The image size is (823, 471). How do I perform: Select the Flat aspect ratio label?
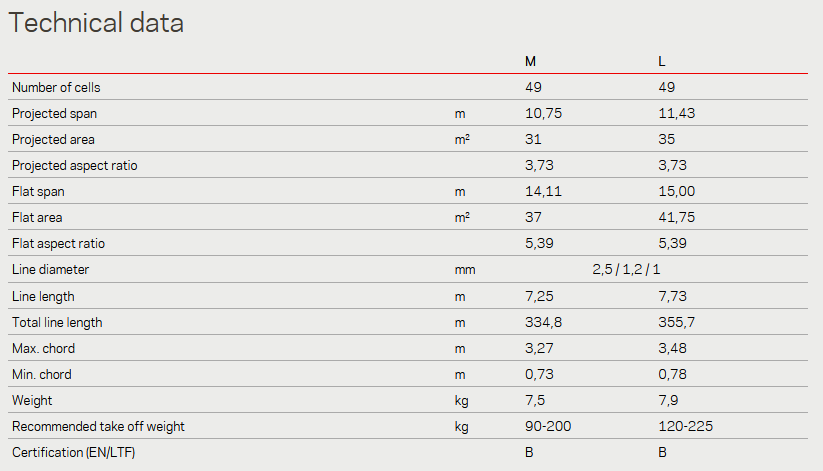pos(58,243)
